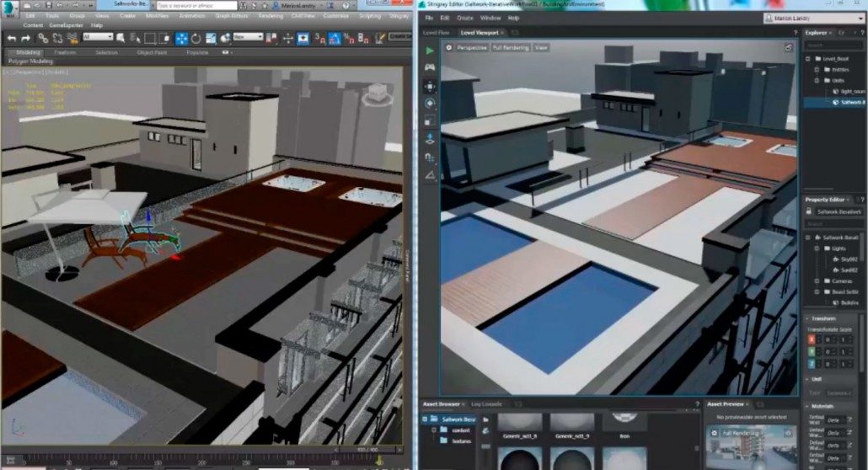The image size is (868, 470).
Task: Click the undo arrow in 3ds Max
Action: point(13,38)
